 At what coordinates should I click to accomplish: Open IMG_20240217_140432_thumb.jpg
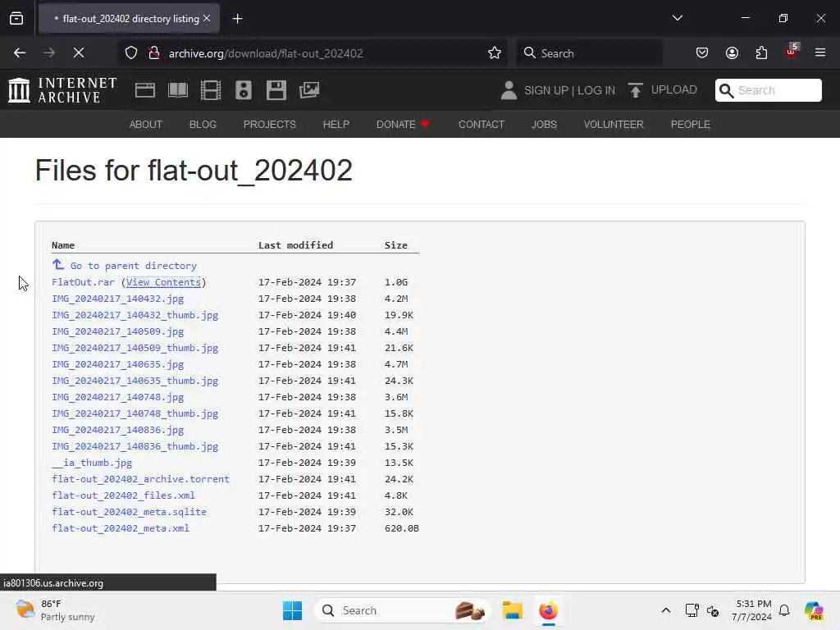coord(135,315)
